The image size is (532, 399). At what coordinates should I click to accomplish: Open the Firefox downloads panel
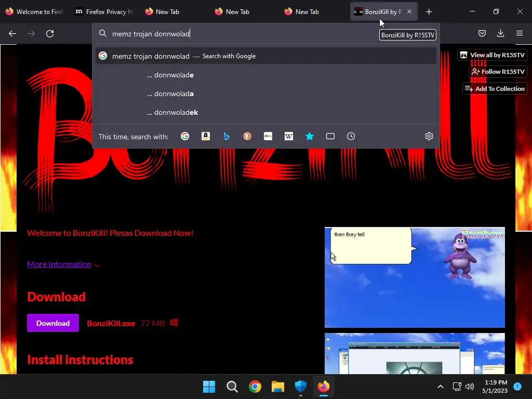(500, 33)
